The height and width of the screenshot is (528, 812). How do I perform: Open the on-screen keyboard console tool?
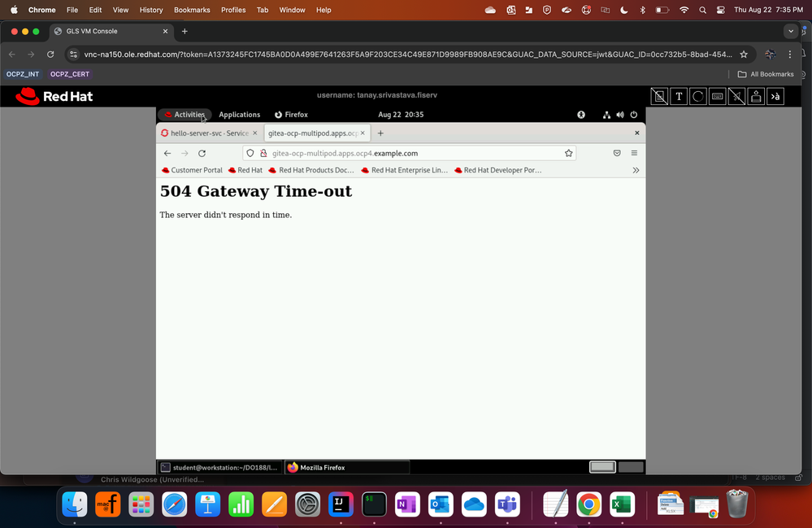[x=717, y=97]
